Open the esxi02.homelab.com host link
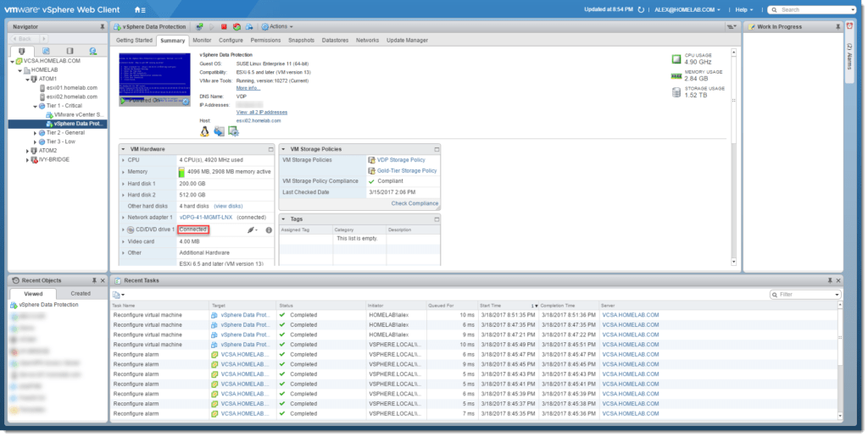This screenshot has height=437, width=868. (259, 120)
